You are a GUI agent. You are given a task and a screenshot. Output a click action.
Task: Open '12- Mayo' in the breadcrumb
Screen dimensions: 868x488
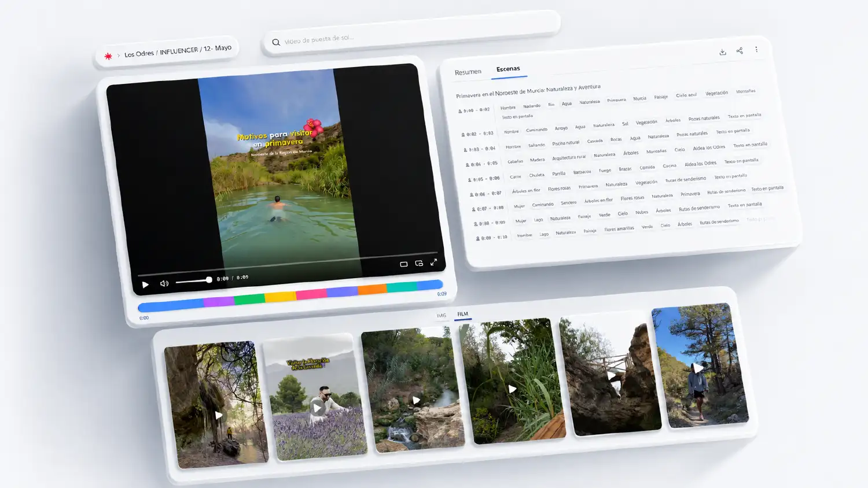(x=218, y=48)
